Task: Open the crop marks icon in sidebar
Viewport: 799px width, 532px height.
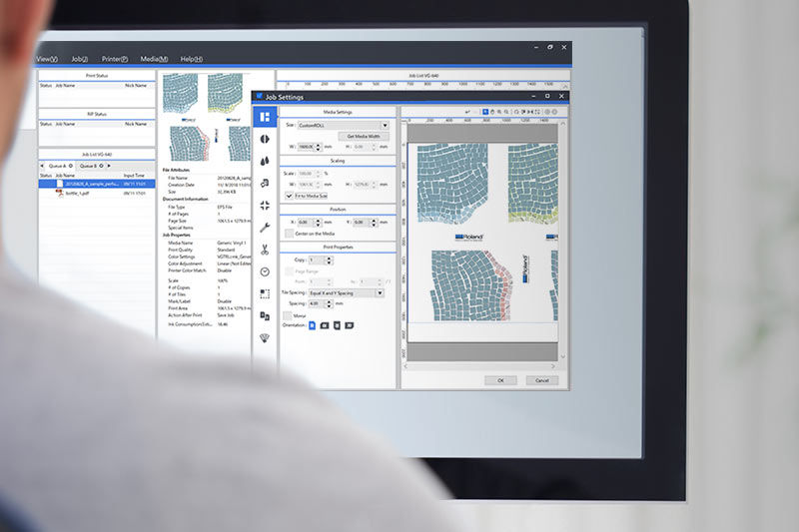Action: click(265, 206)
